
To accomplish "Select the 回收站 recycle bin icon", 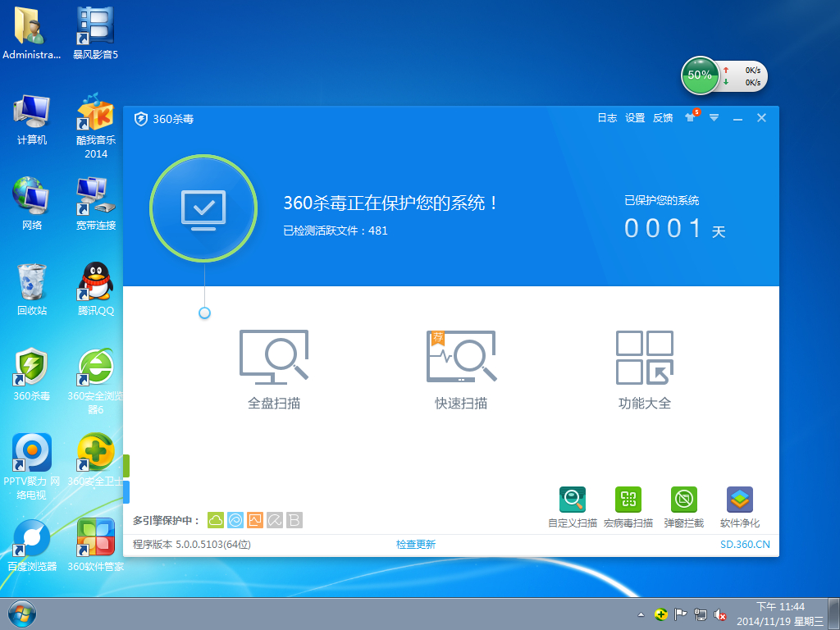I will pos(32,290).
